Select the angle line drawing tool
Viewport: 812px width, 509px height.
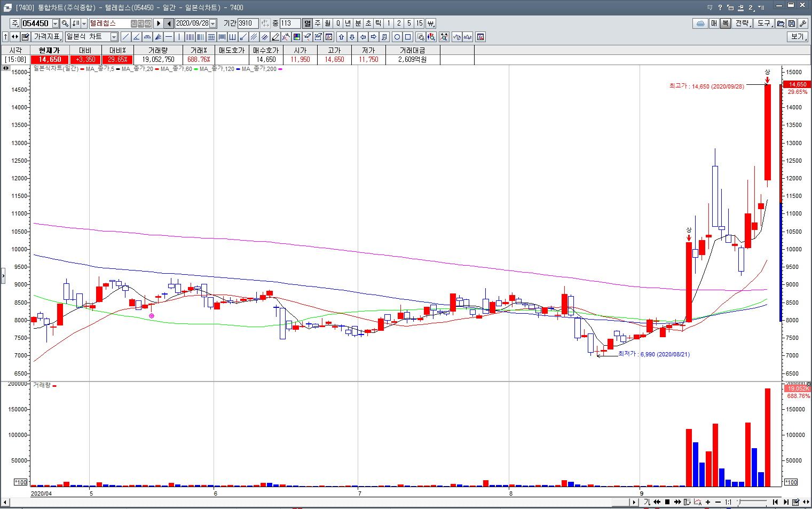tap(136, 37)
